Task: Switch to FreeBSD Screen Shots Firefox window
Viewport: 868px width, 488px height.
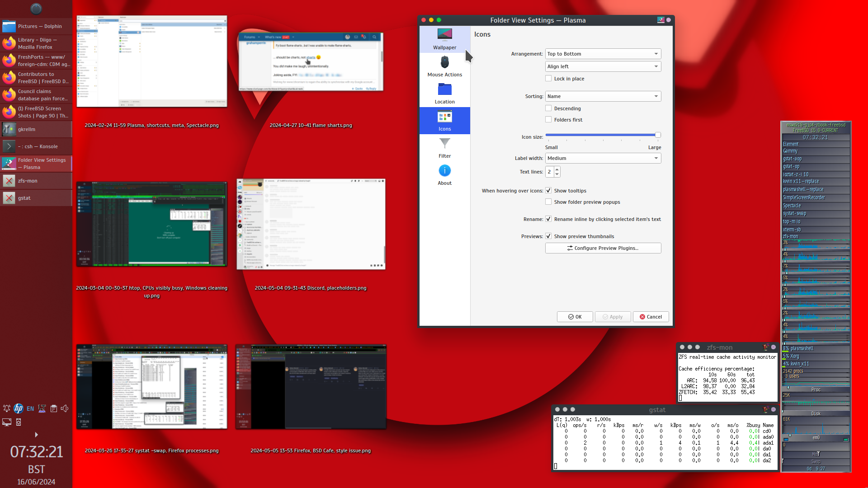Action: [x=36, y=112]
